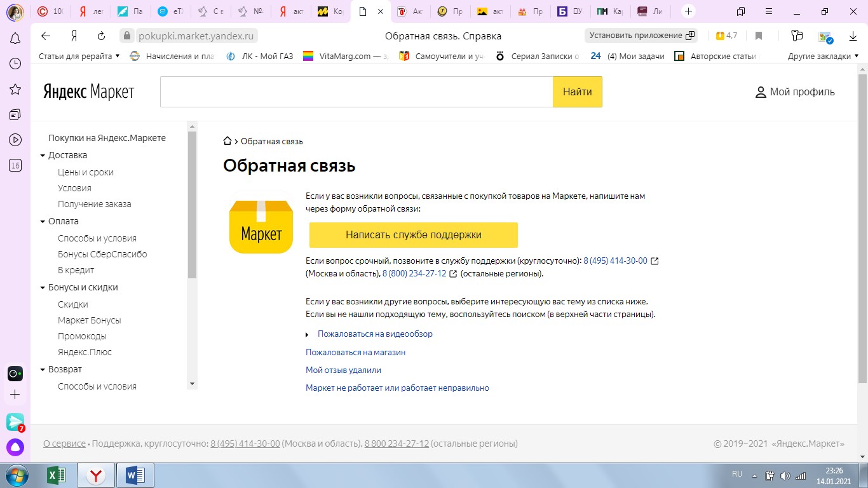The image size is (868, 488).
Task: Open Яндекс.Плюс help page
Action: click(x=85, y=352)
